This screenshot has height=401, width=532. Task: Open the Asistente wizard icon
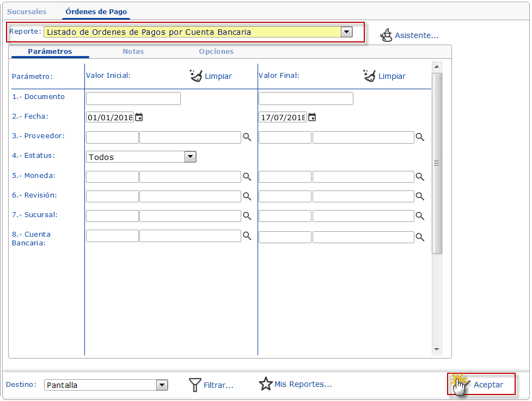(x=386, y=35)
